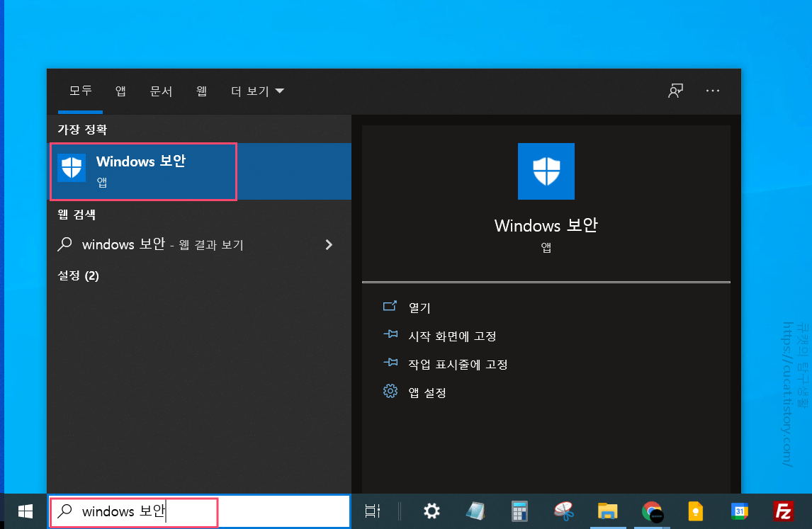Open the ... more options menu
This screenshot has width=812, height=529.
(x=713, y=91)
